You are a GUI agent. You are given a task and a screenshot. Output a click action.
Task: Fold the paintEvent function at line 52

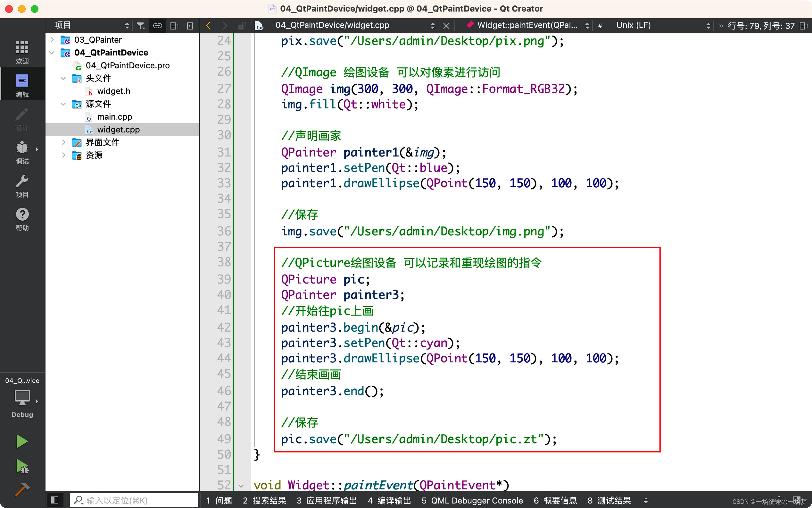[241, 486]
